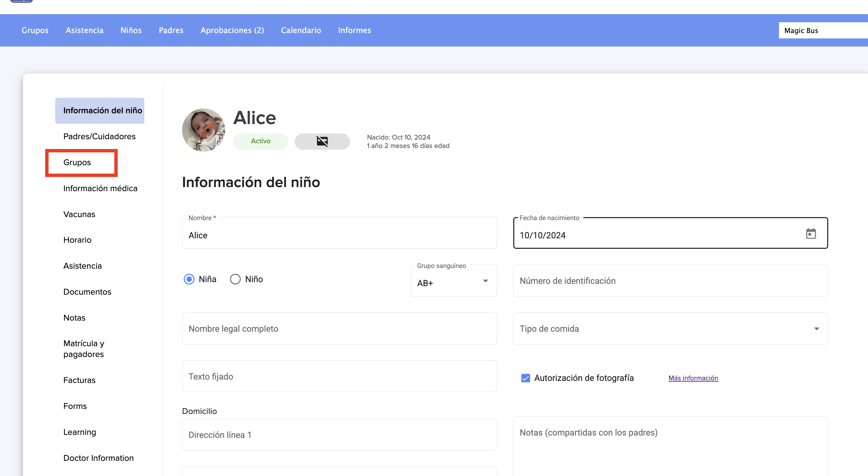The image size is (868, 476).
Task: Open the Vacunas sidebar section
Action: (79, 214)
